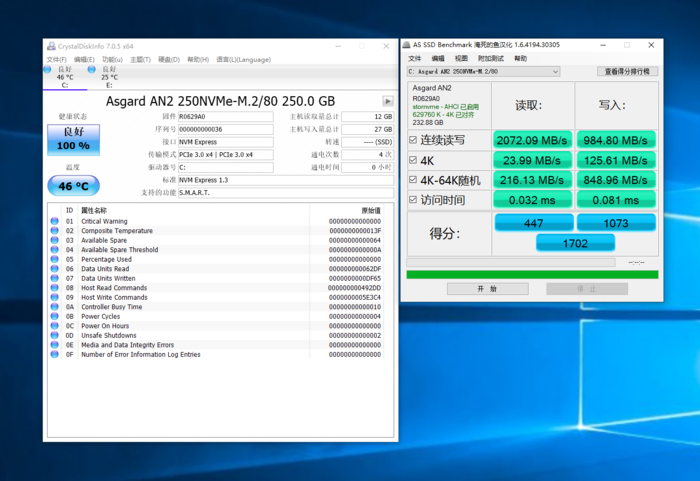Click the status orb for Data Units Read
The image size is (700, 481).
[x=54, y=269]
